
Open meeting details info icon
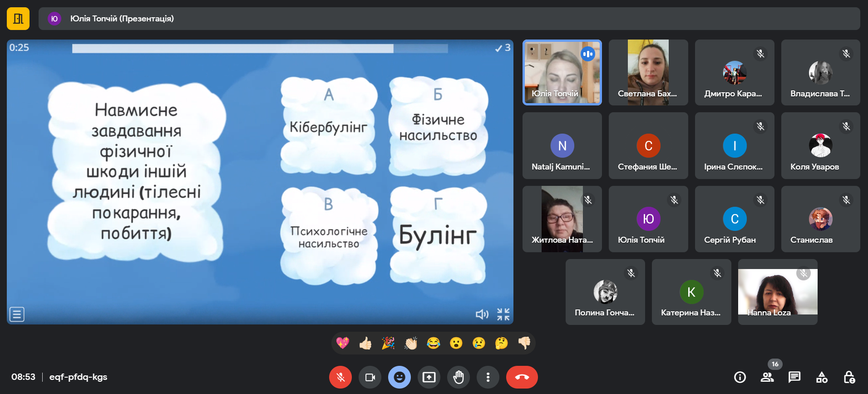740,377
